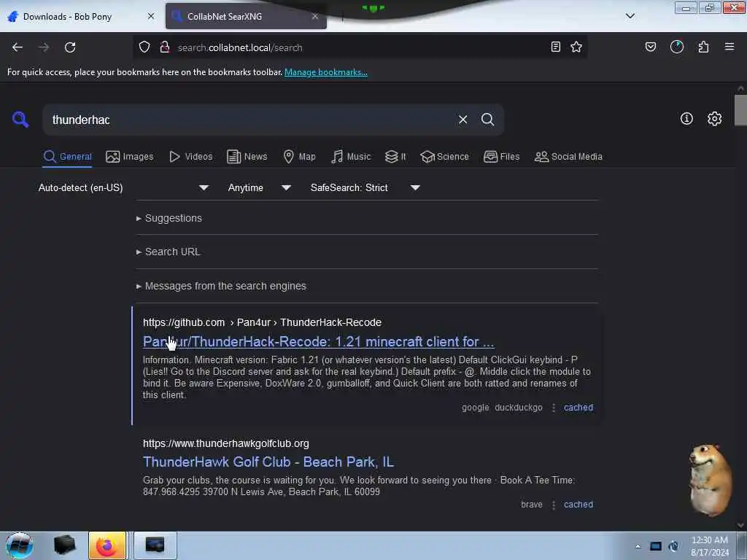This screenshot has height=560, width=747.
Task: Open cached link of ThunderHawk Golf result
Action: point(578,505)
